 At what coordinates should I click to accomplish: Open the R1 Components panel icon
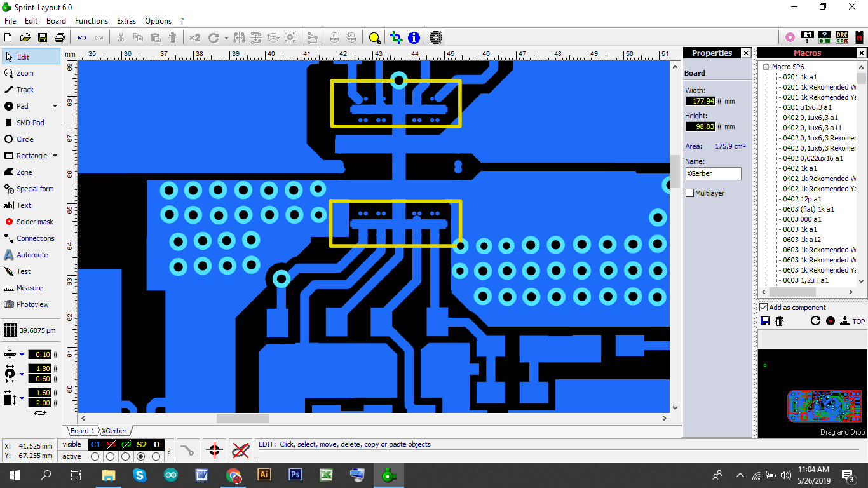(x=808, y=37)
